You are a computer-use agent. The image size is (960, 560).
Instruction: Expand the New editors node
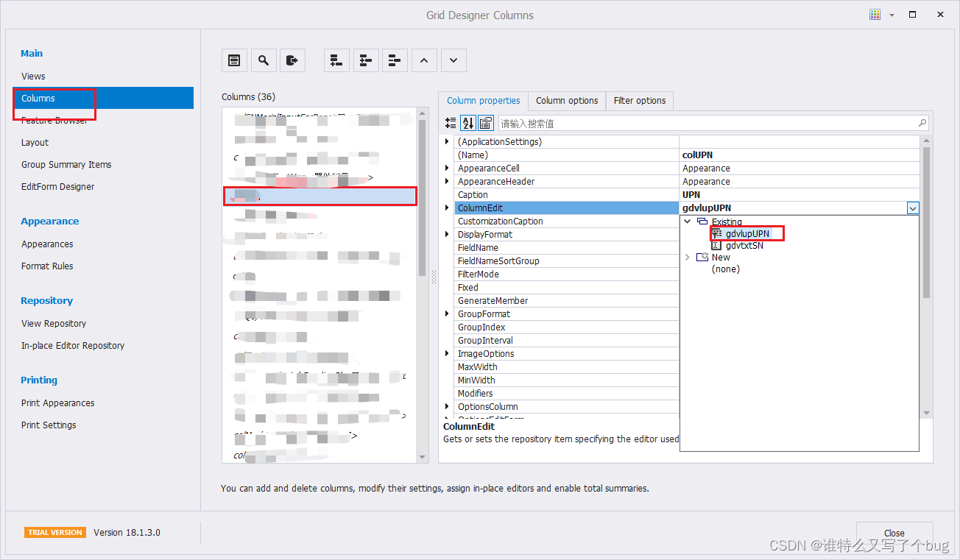(x=688, y=257)
